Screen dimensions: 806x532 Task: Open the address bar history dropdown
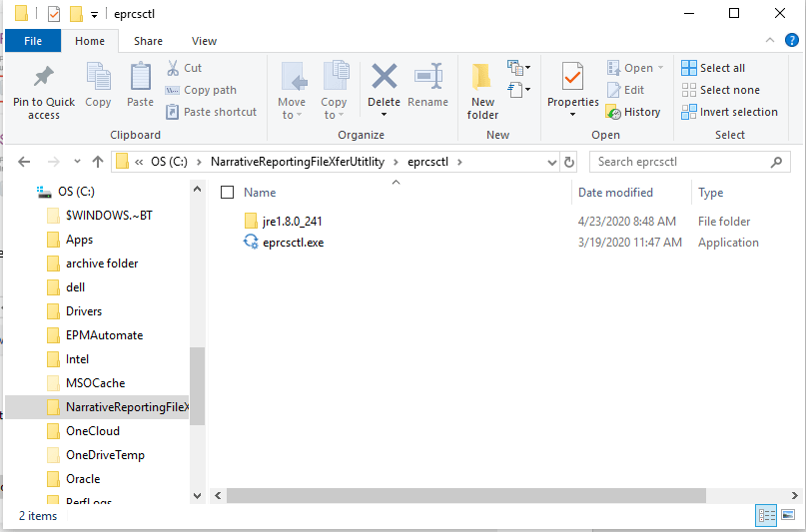550,162
